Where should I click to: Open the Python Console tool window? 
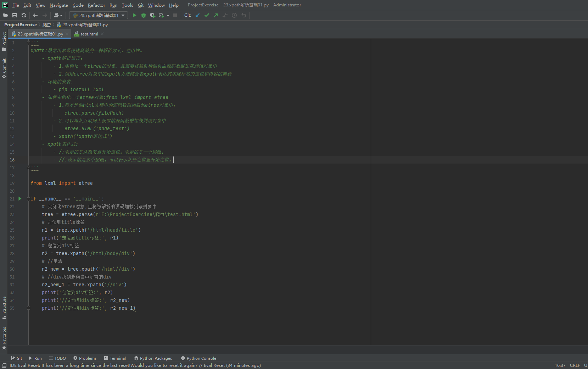pos(198,358)
